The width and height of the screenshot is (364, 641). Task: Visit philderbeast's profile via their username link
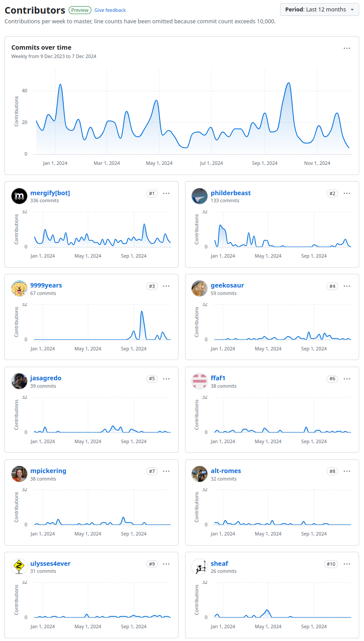(x=231, y=193)
